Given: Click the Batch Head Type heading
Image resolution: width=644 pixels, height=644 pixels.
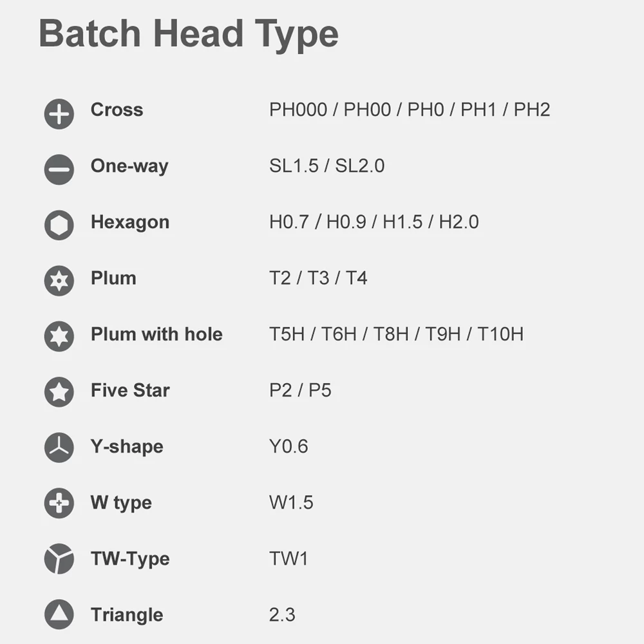Looking at the screenshot, I should point(189,35).
